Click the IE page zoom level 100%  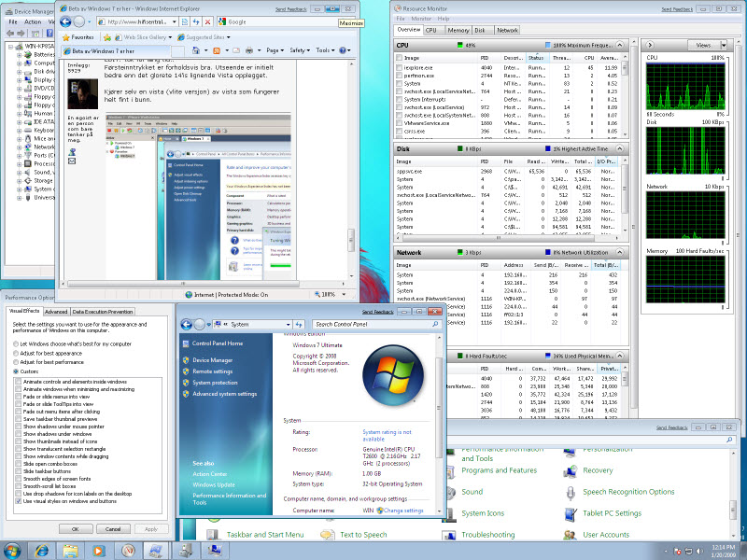click(329, 295)
